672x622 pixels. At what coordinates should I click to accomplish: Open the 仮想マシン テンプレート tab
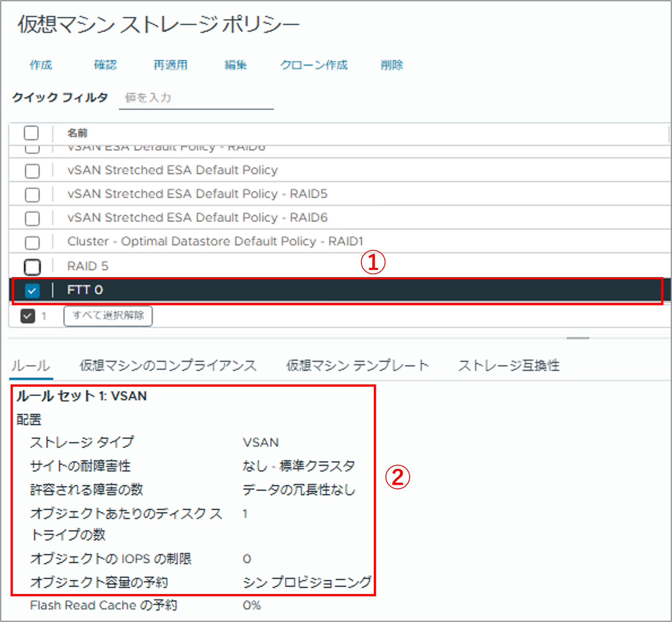tap(358, 365)
